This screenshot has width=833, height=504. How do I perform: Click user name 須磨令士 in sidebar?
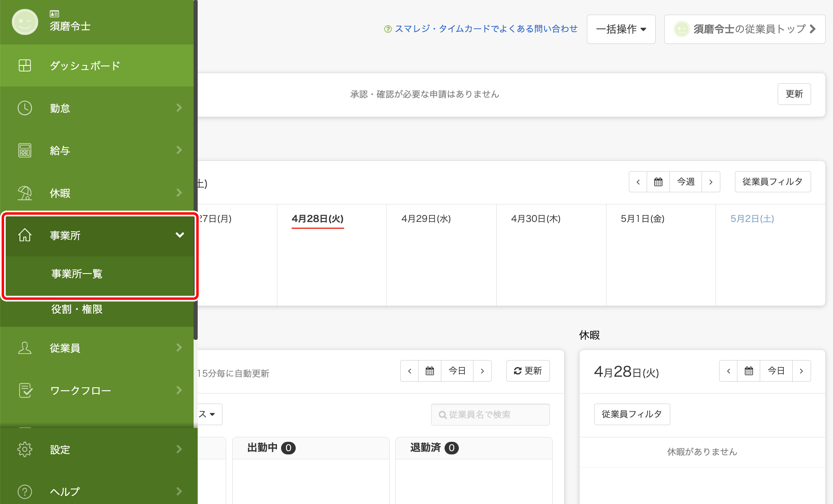tap(70, 26)
